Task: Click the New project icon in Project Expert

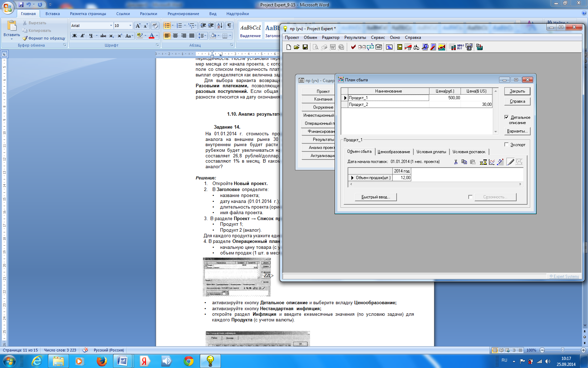Action: click(x=288, y=47)
